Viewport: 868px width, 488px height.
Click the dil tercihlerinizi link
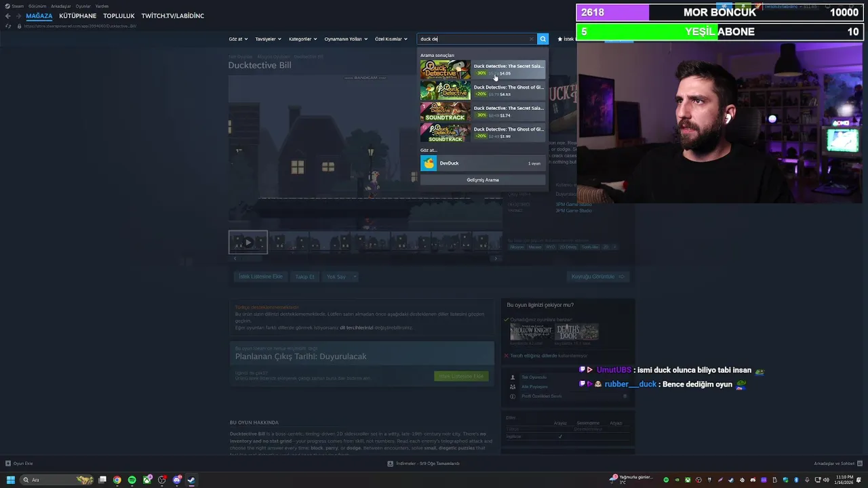[356, 327]
